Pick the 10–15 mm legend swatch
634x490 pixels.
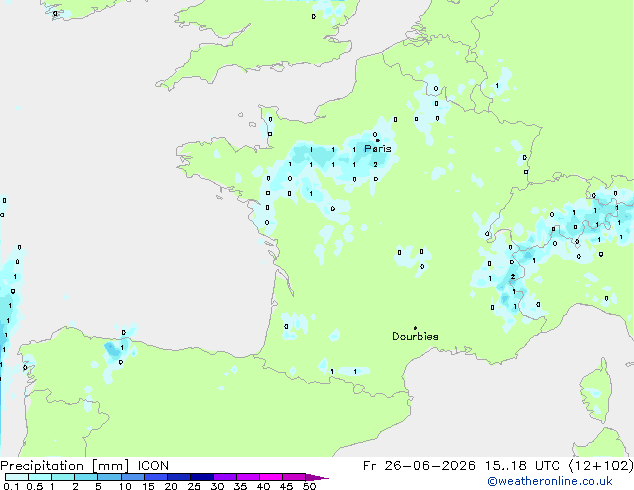[132, 477]
